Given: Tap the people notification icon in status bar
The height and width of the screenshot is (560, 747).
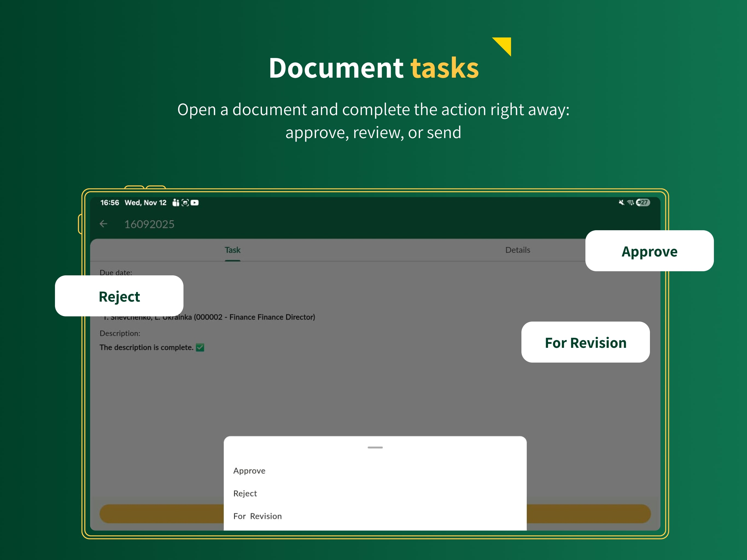Looking at the screenshot, I should (x=176, y=202).
